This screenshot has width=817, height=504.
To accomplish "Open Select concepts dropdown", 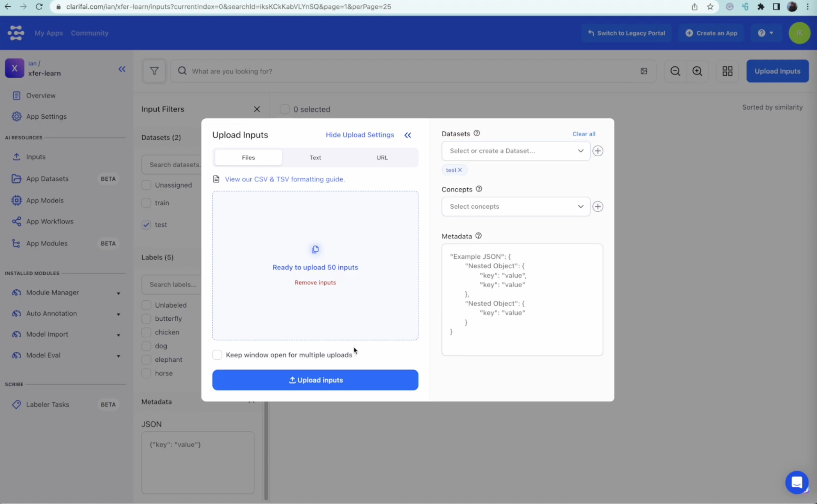I will click(x=516, y=207).
